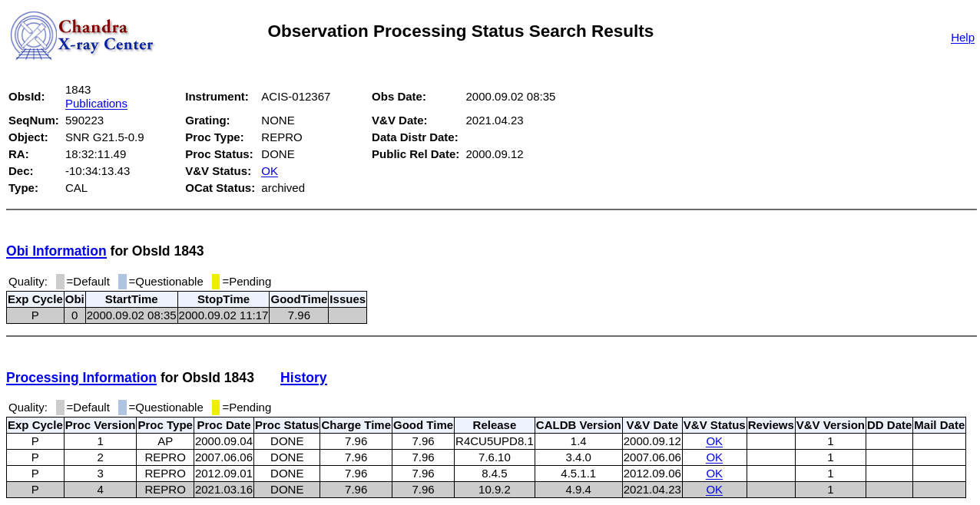Click the blue Questionable swatch in Obi legend
Screen dimensions: 980x505
122,282
